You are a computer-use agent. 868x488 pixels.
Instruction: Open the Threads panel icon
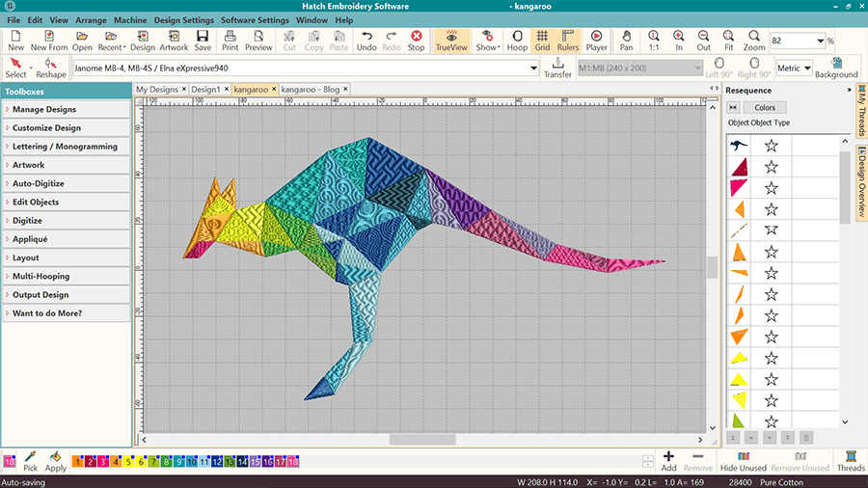[851, 460]
